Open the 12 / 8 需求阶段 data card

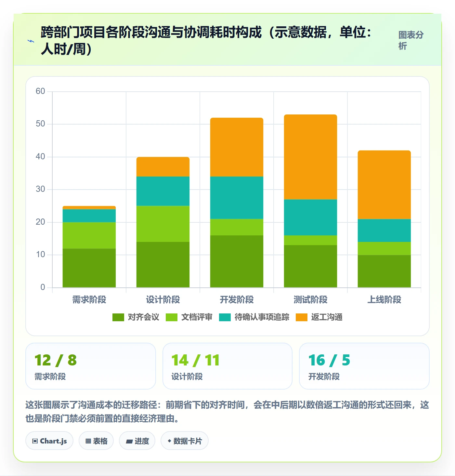tap(91, 366)
